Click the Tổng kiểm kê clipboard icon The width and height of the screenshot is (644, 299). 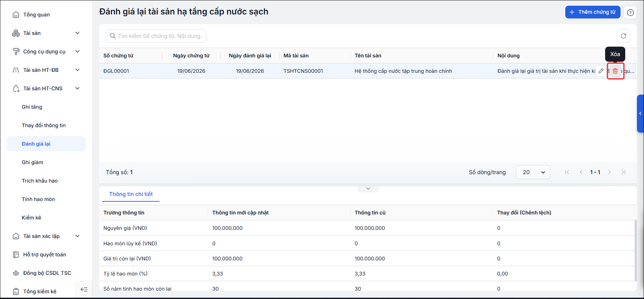click(x=16, y=292)
